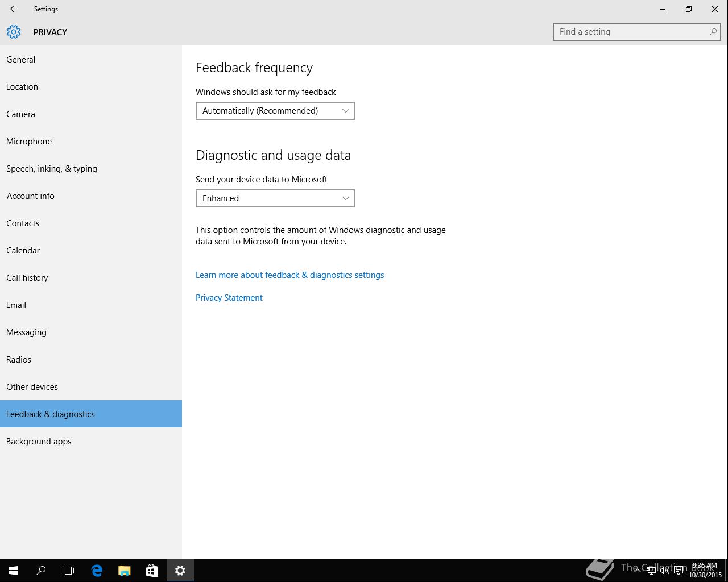Select the Location category
728x582 pixels.
click(91, 87)
